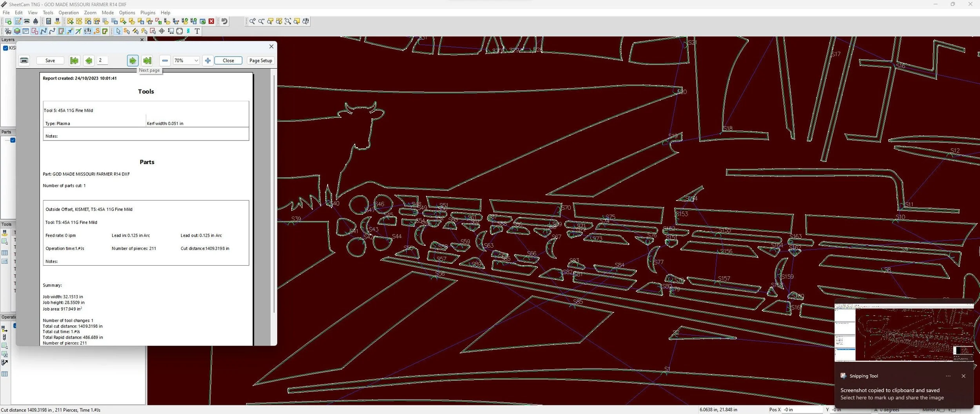Click the start point S pointer tool
The image size is (980, 414).
click(x=127, y=31)
